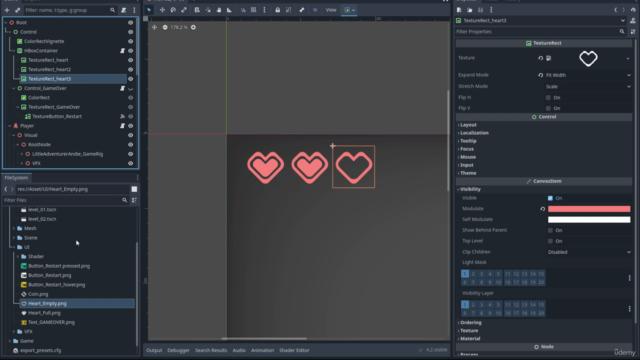Click the 4.2.stable version label
This screenshot has height=360, width=640.
(436, 350)
